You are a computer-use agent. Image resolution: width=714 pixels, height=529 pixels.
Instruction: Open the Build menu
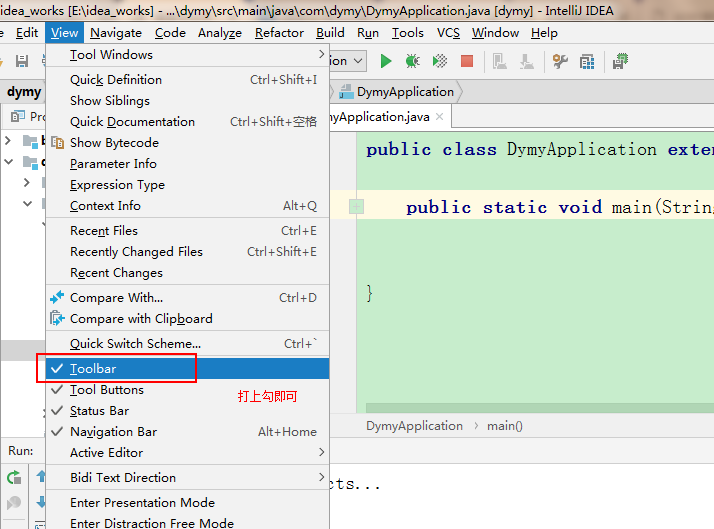coord(330,33)
